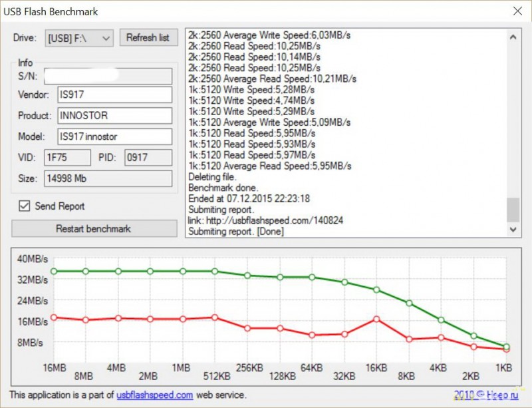Click the Product field containing INNOSTOR
Viewport: 532px width, 408px height.
114,116
